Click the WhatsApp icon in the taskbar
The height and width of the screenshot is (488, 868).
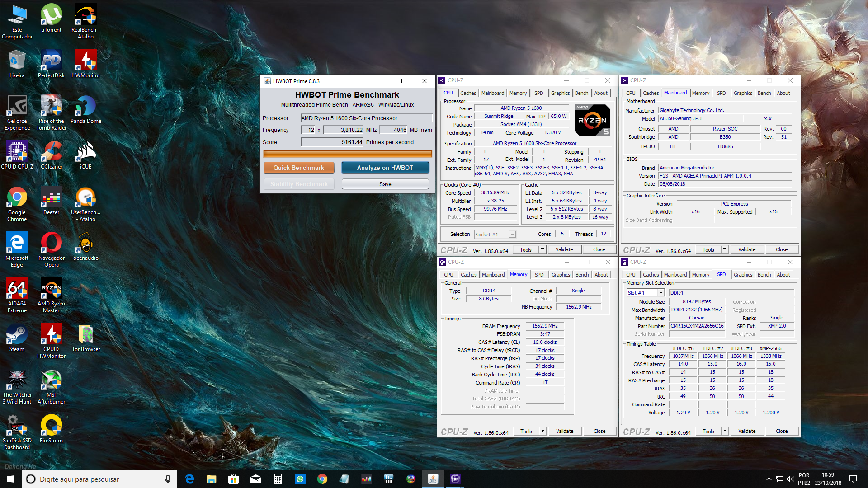coord(300,479)
